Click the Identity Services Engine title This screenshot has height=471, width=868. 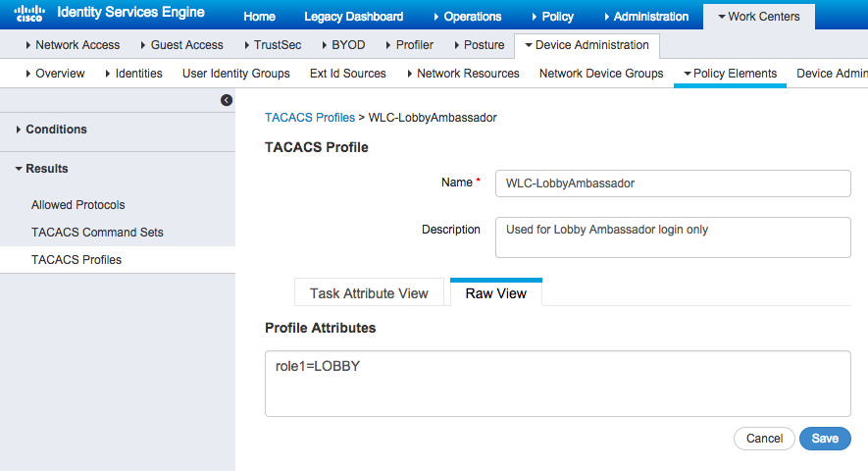click(x=130, y=12)
